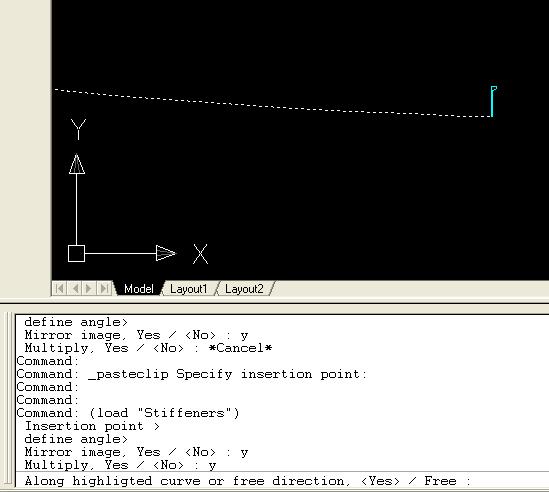Click the '*Cancel*' text in command history

pos(240,348)
